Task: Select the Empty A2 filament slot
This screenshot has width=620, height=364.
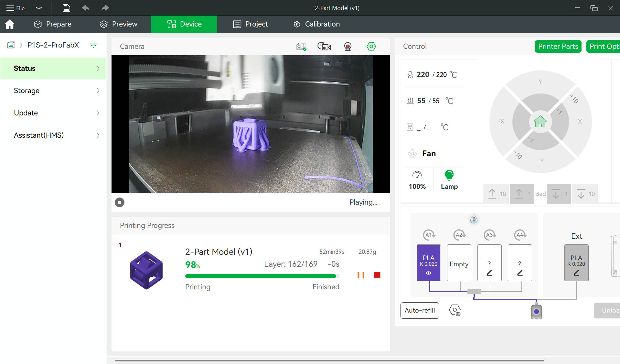Action: (x=459, y=262)
